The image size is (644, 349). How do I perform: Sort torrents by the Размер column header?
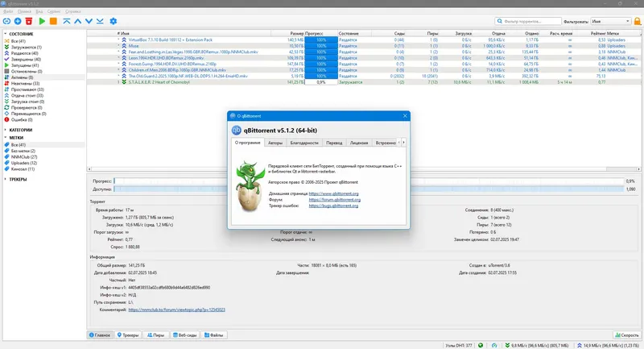[296, 33]
